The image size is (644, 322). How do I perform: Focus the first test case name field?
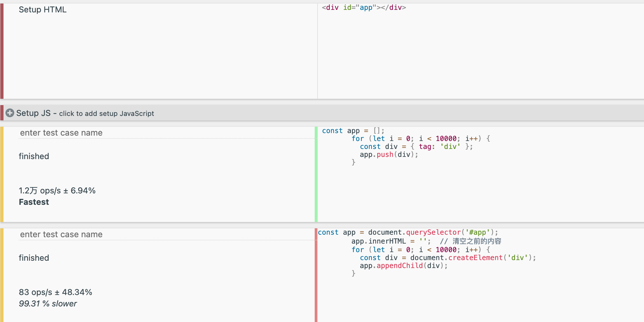[x=167, y=133]
